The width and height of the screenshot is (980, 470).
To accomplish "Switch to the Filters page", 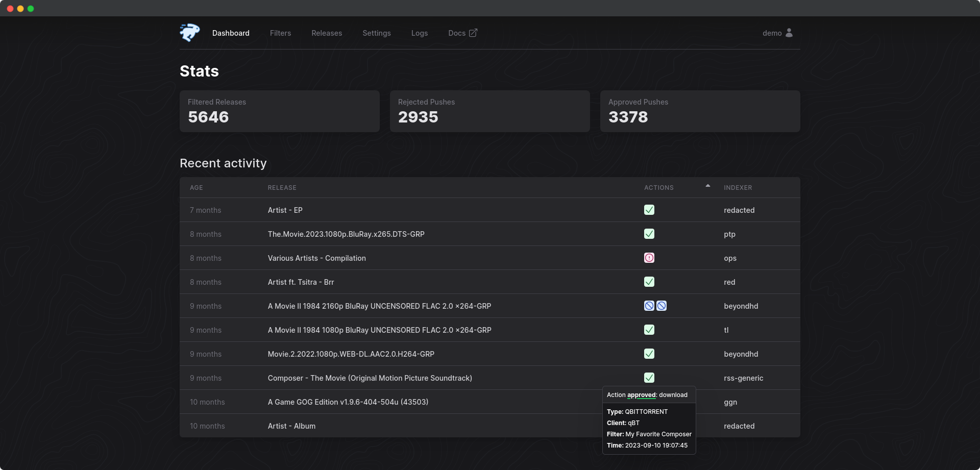I will pos(280,33).
